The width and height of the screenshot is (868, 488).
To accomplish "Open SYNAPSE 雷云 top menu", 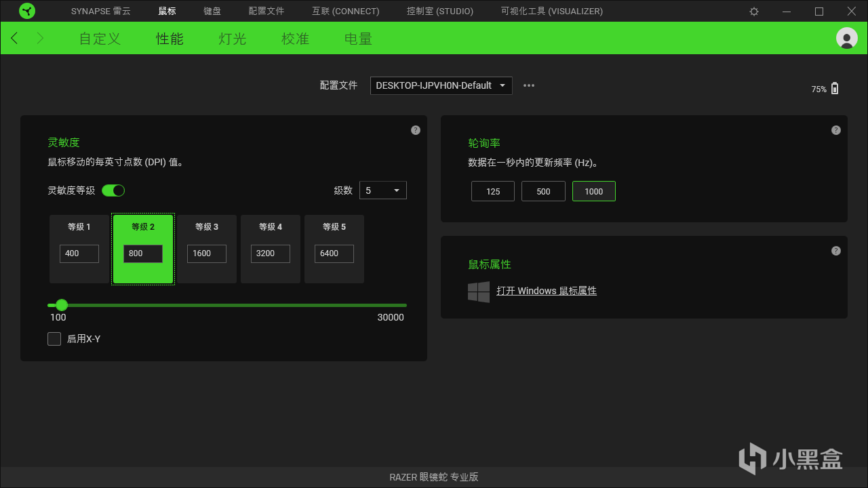I will [101, 12].
